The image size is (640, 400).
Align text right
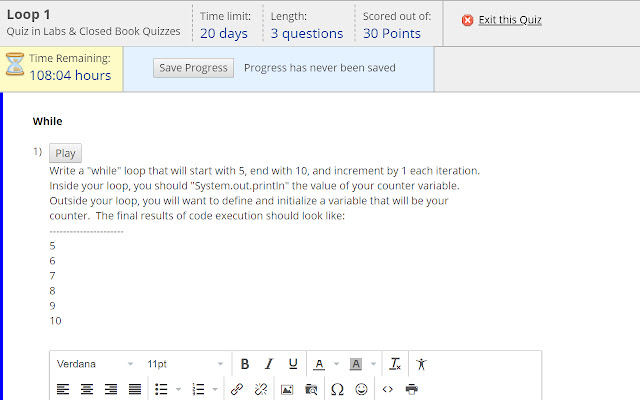(x=111, y=389)
